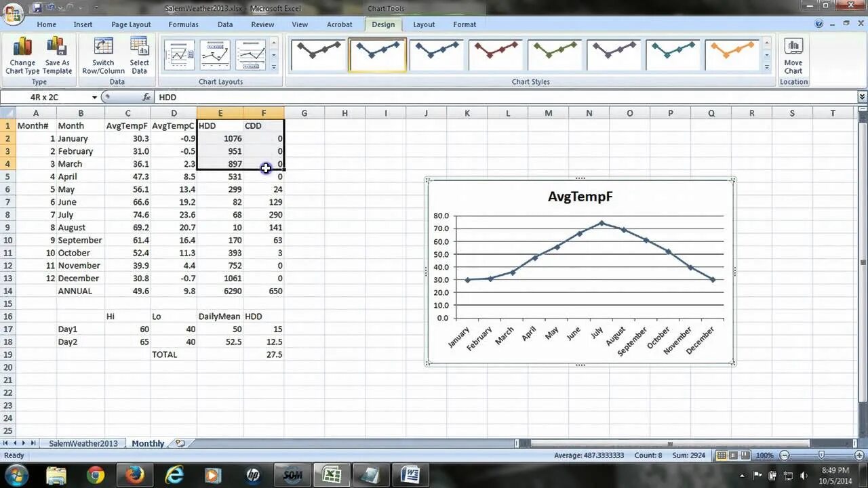Open the View ribbon tab
The width and height of the screenshot is (868, 488).
[x=300, y=24]
